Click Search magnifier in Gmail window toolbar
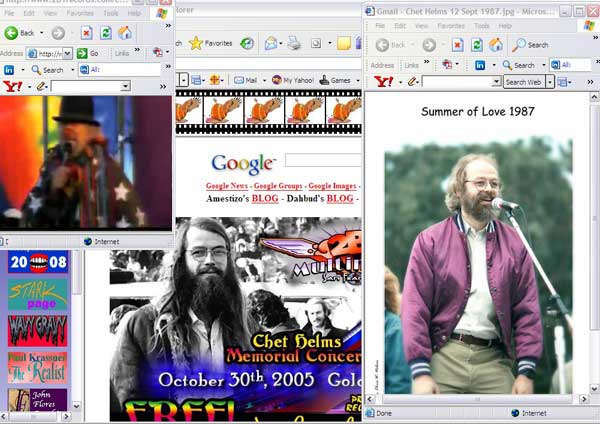This screenshot has width=600, height=424. [530, 45]
